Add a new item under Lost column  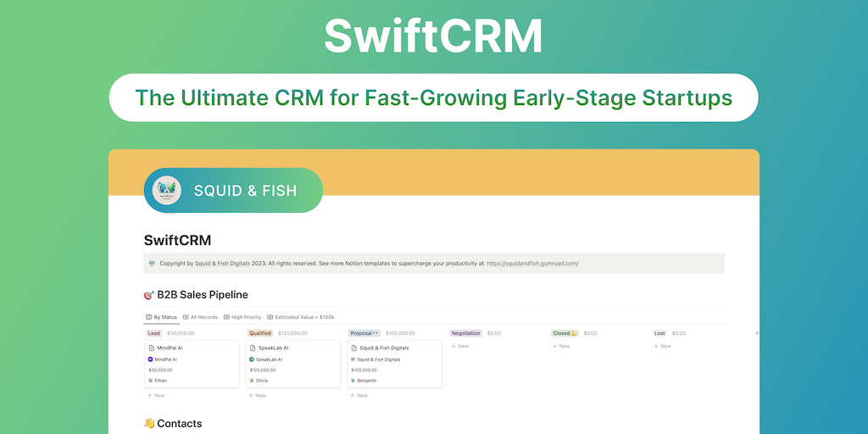pyautogui.click(x=663, y=346)
